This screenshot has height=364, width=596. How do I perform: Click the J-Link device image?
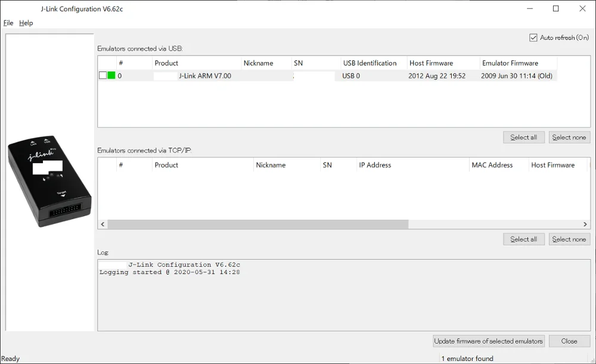[x=49, y=181]
